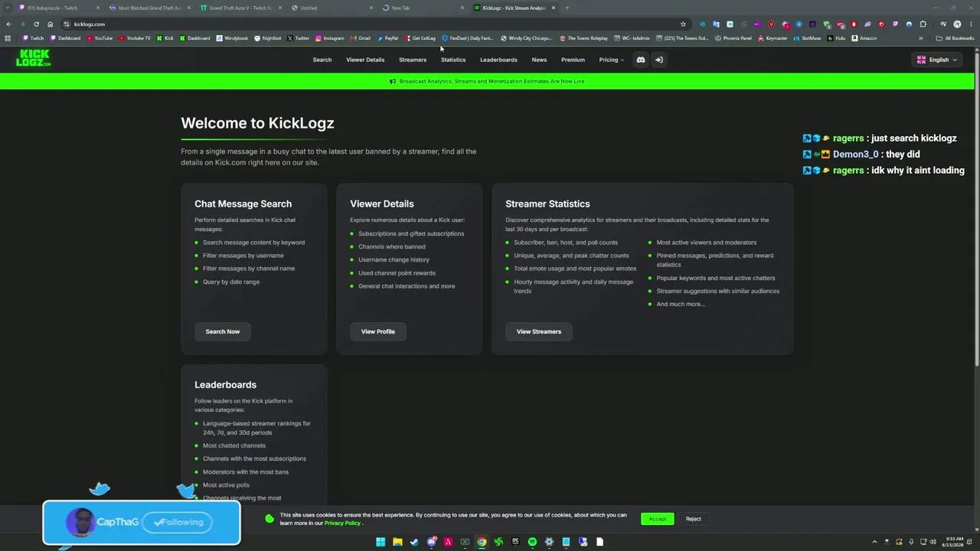
Task: Reload the page
Action: [36, 24]
